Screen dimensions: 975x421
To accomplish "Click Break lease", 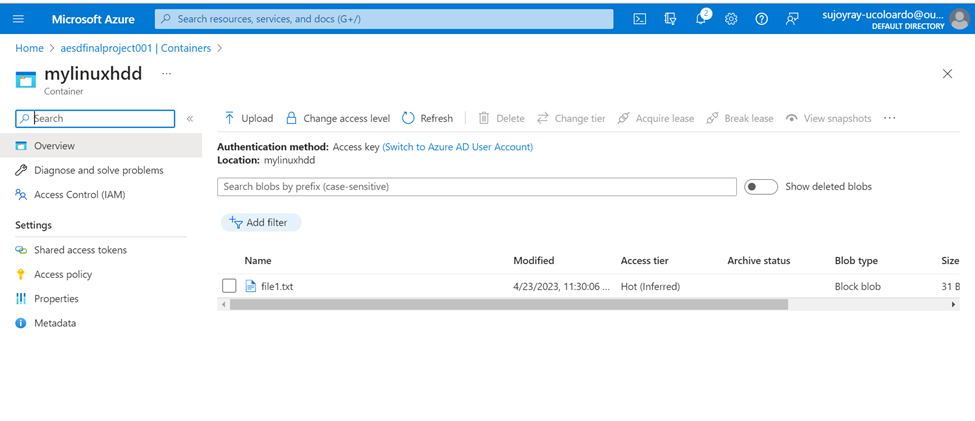I will tap(740, 118).
